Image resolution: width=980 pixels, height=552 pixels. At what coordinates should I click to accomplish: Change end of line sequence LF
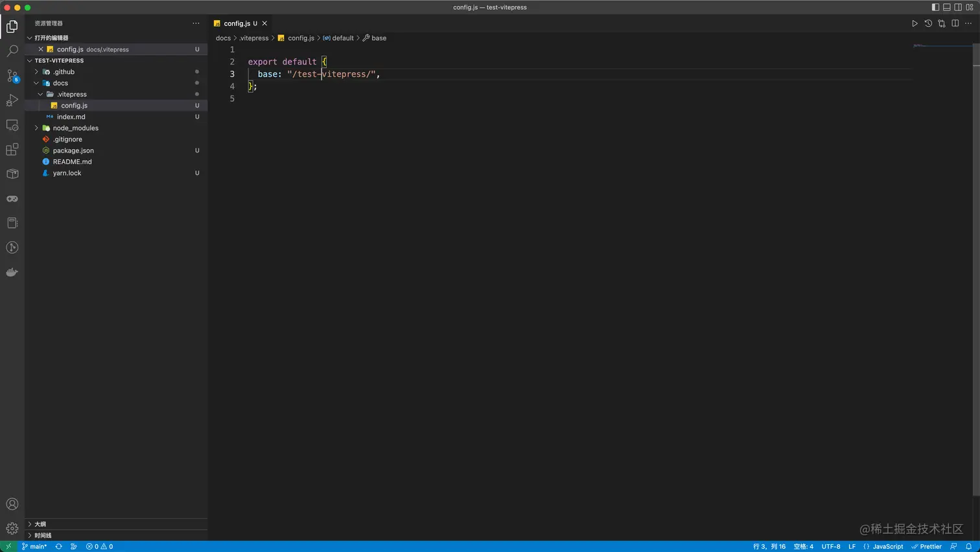pos(852,546)
